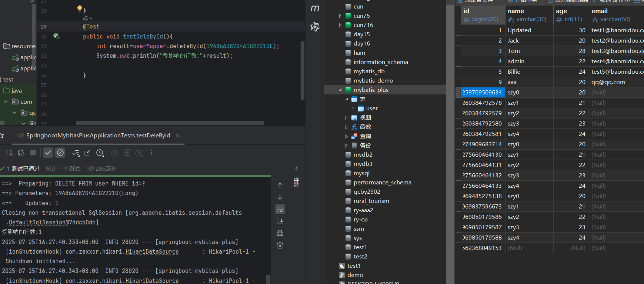Click the export test results icon
The height and width of the screenshot is (284, 644).
[127, 153]
